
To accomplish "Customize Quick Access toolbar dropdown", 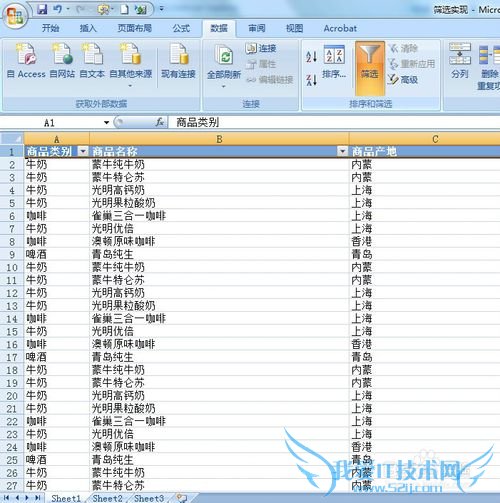I will [x=162, y=9].
